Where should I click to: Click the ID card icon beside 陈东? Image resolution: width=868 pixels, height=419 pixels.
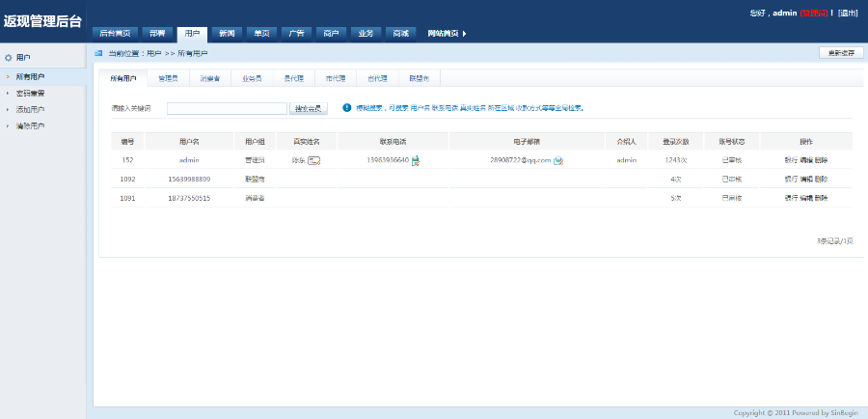click(x=314, y=160)
